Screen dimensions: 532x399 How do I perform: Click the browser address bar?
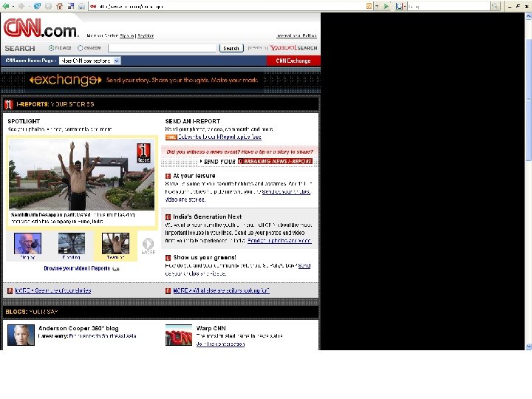[x=226, y=6]
